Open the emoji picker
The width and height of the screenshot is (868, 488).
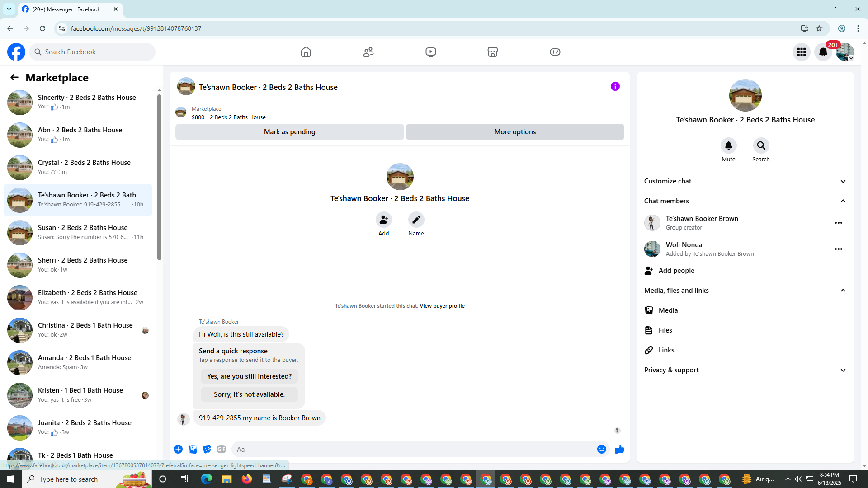[x=602, y=449]
